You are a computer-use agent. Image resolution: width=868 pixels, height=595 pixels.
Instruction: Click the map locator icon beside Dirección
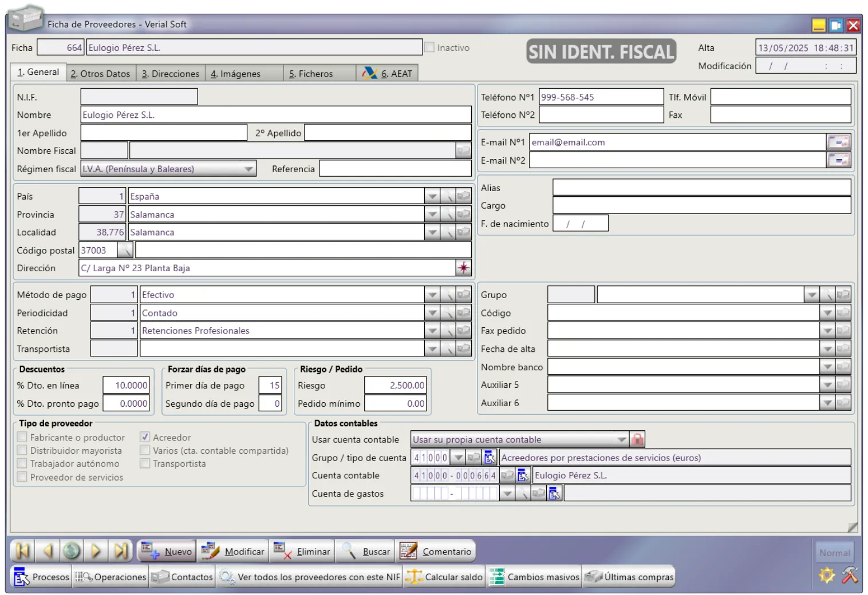coord(463,268)
